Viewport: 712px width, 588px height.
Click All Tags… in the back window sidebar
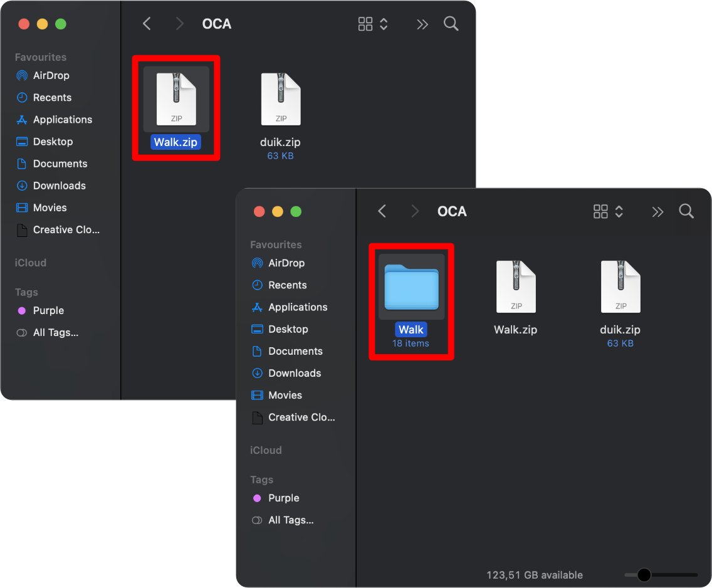[55, 332]
